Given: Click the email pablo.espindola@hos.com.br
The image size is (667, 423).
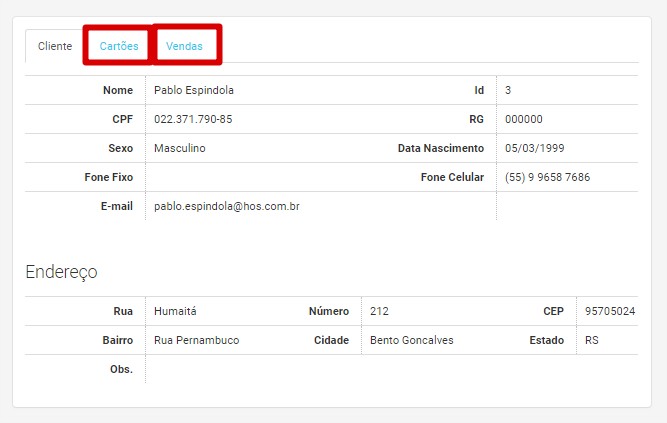Looking at the screenshot, I should (x=227, y=206).
